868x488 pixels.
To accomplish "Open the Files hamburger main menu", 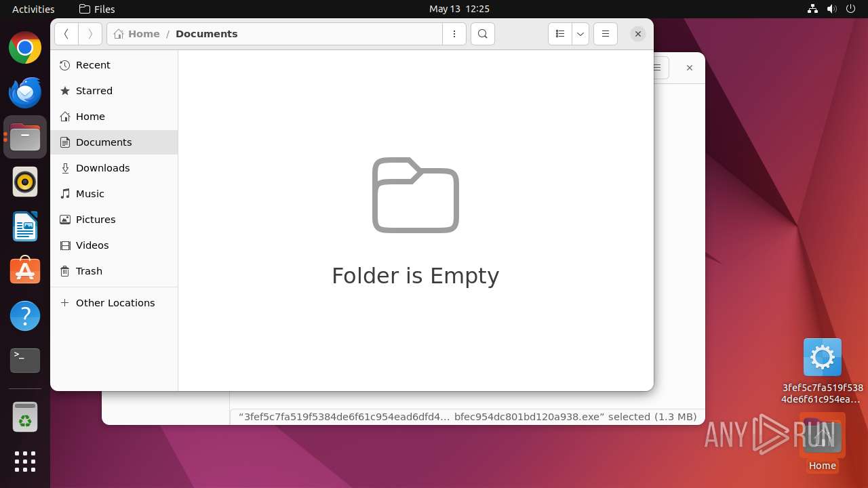I will (x=606, y=34).
